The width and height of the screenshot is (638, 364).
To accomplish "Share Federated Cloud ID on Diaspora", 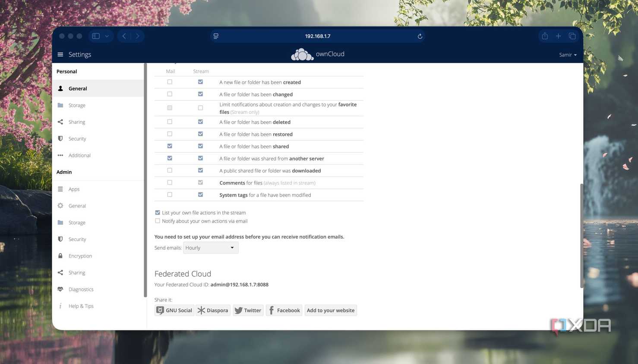I will (x=213, y=311).
